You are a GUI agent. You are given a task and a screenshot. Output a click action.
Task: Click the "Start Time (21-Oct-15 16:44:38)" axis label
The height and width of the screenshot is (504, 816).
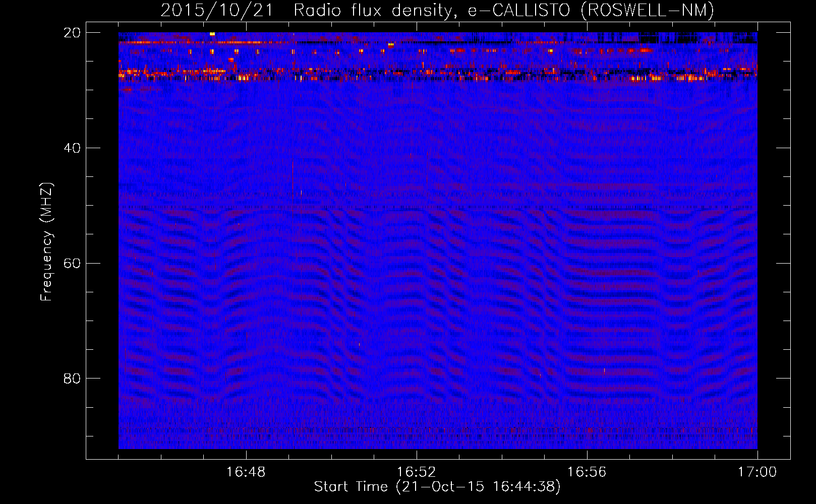tap(437, 487)
